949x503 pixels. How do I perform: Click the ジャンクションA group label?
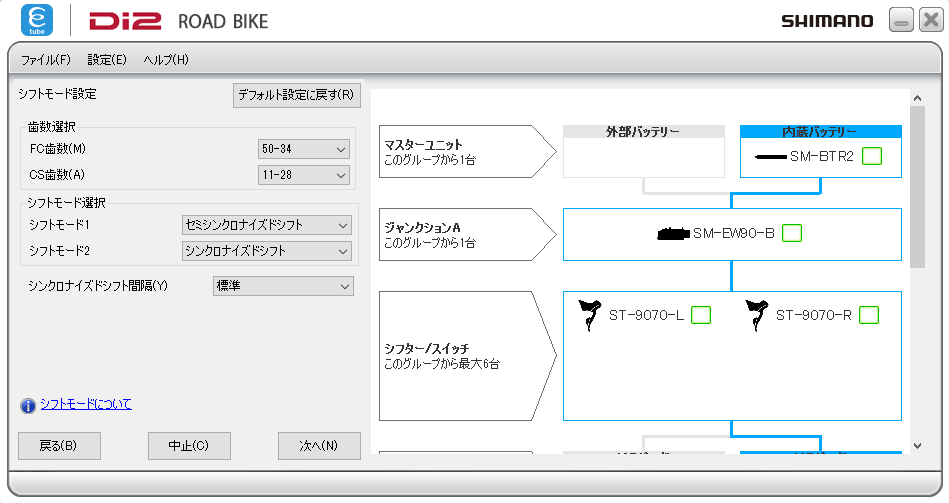click(466, 234)
